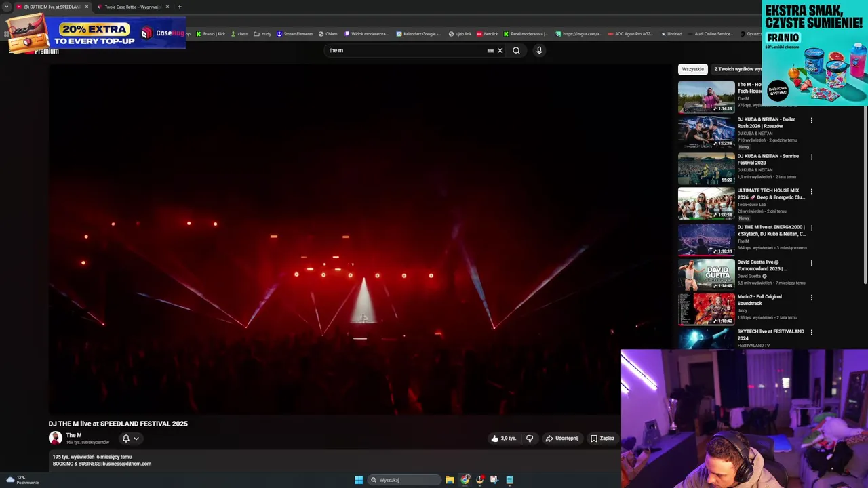
Task: Clear the search box with the X icon
Action: [500, 50]
